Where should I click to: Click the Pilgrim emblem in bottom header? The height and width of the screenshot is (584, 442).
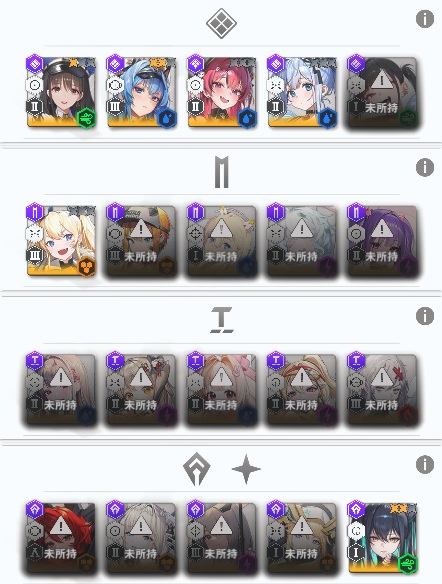(x=197, y=469)
